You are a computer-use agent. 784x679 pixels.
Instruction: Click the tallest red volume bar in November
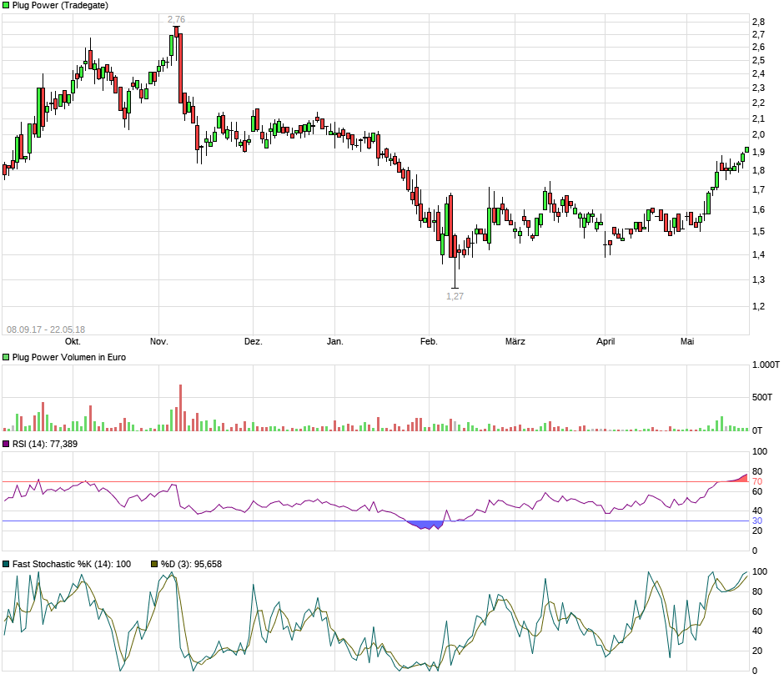click(x=180, y=408)
